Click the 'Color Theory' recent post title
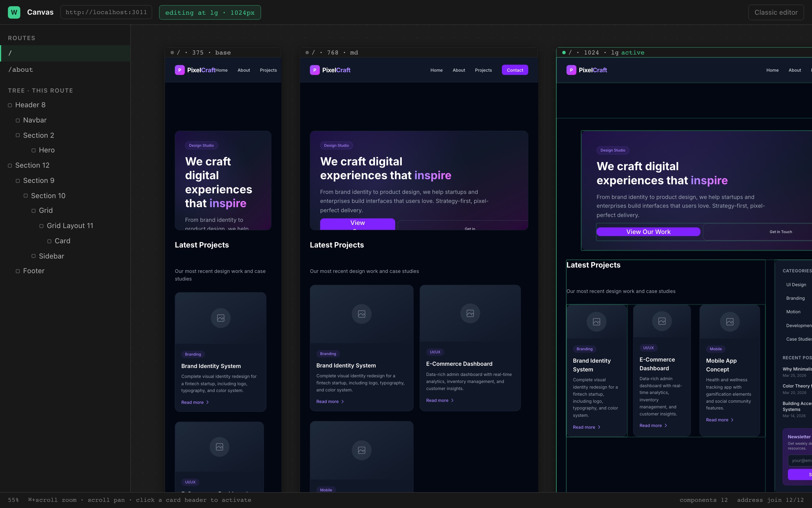 797,386
